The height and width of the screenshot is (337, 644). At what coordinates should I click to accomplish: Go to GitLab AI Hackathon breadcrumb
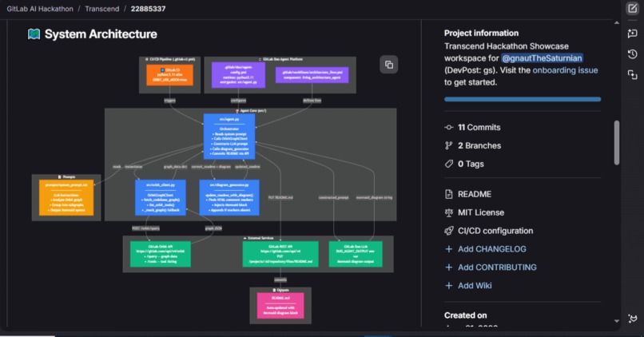pyautogui.click(x=40, y=9)
